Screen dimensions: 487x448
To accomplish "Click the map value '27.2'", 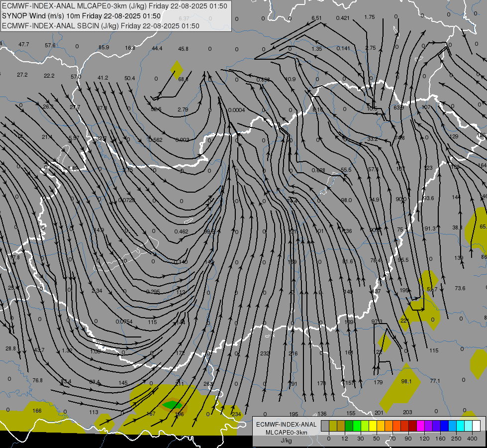I will pyautogui.click(x=22, y=75).
